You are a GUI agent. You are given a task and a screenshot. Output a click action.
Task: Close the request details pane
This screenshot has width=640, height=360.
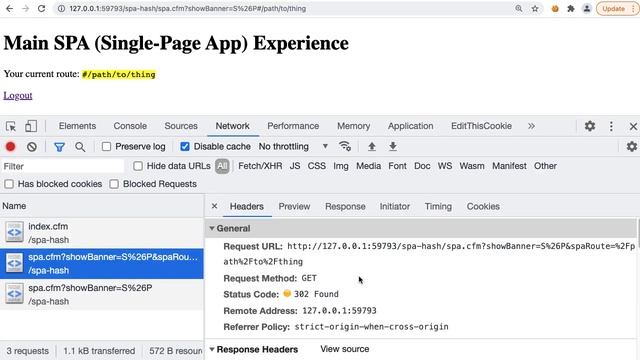click(214, 206)
